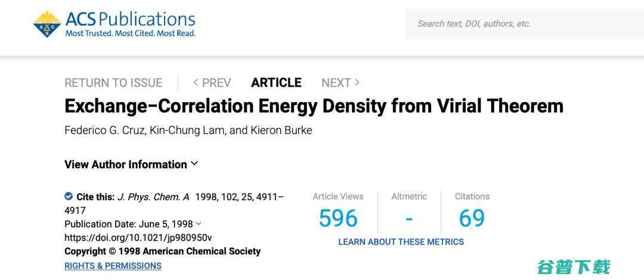Click the View Author Information label
Screen dimensions: 644x280
click(x=126, y=164)
